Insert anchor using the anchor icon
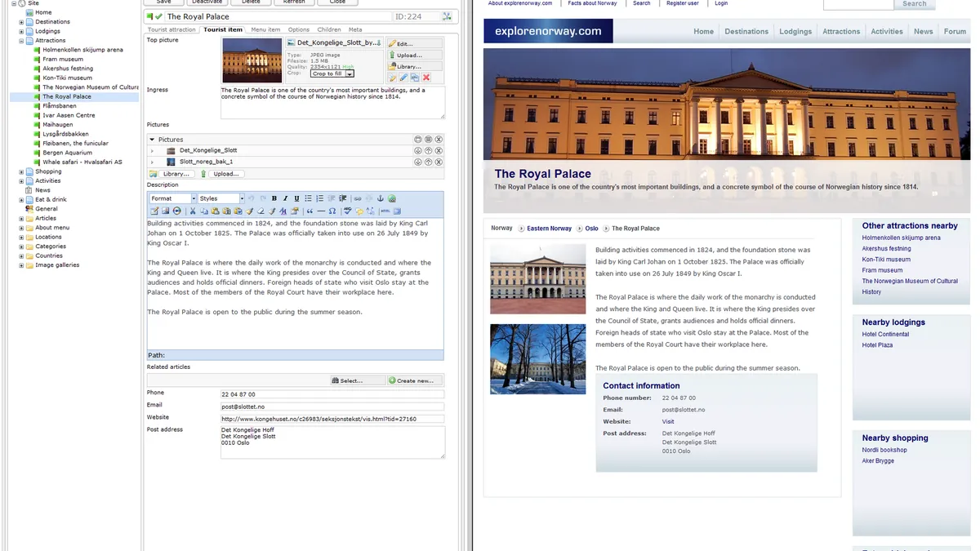The height and width of the screenshot is (551, 980). click(381, 198)
